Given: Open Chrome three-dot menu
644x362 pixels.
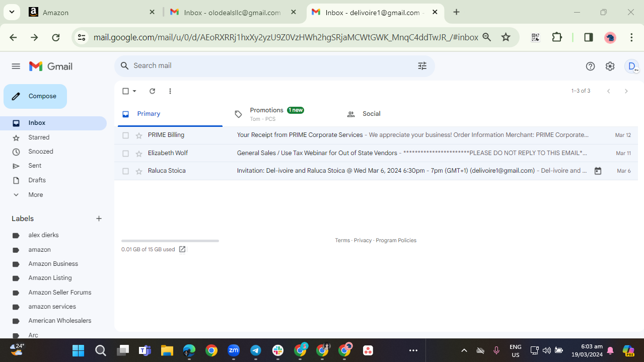Looking at the screenshot, I should point(631,37).
